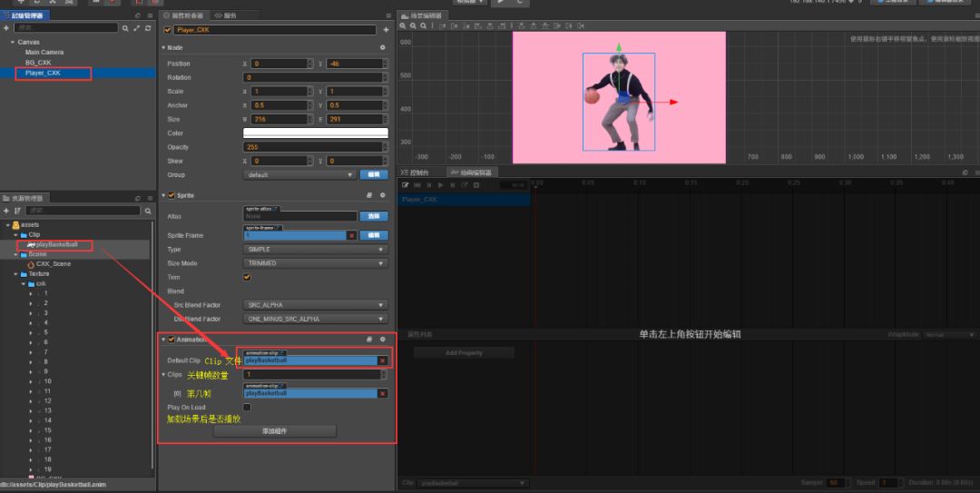This screenshot has height=493, width=980.
Task: Toggle animation edit mode icon in timeline
Action: point(405,185)
